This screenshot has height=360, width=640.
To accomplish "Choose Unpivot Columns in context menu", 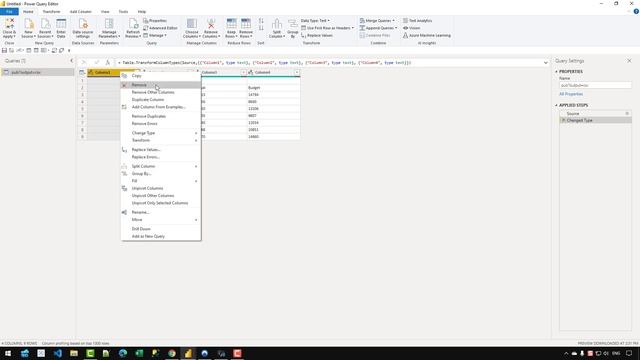I will tap(161, 188).
